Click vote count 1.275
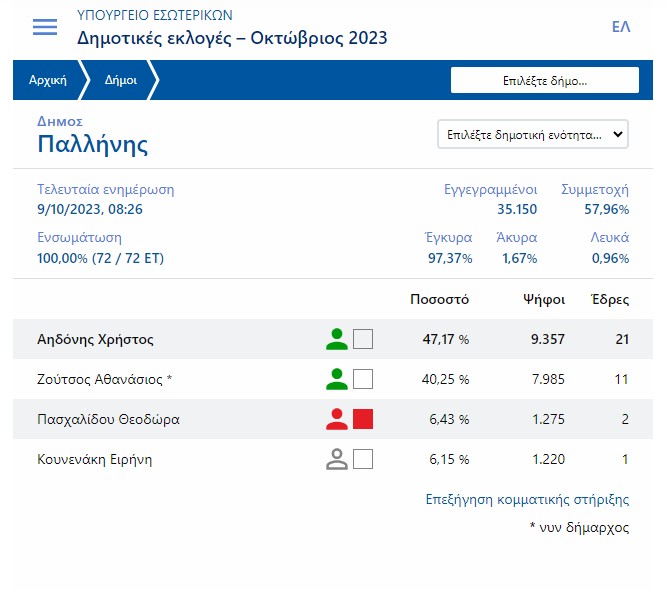This screenshot has height=590, width=668. (x=549, y=419)
